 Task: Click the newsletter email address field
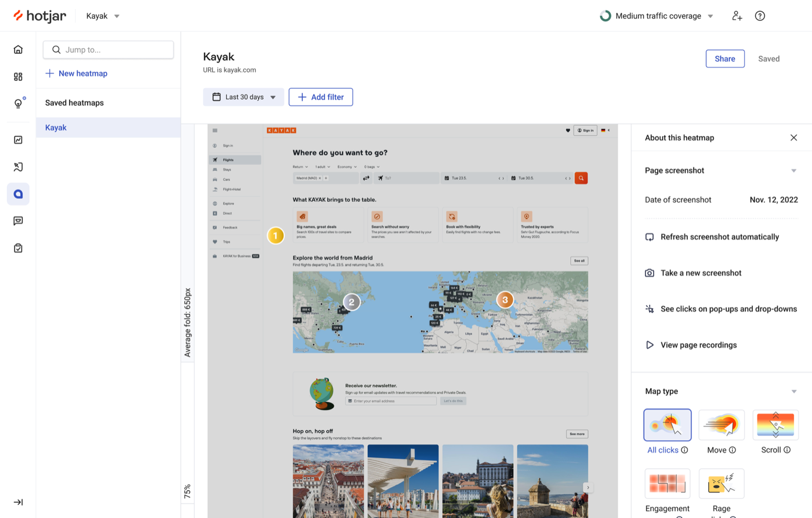(x=391, y=401)
